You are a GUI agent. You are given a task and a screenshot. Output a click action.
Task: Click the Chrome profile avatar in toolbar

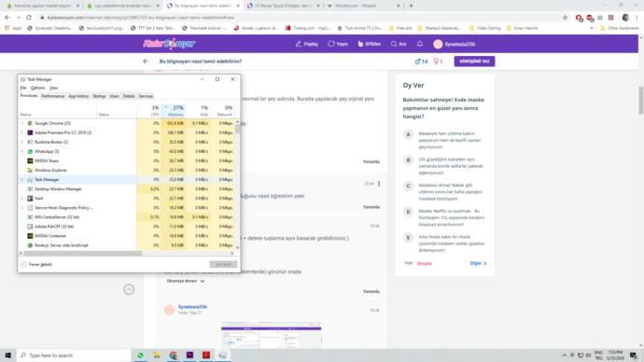tap(625, 18)
